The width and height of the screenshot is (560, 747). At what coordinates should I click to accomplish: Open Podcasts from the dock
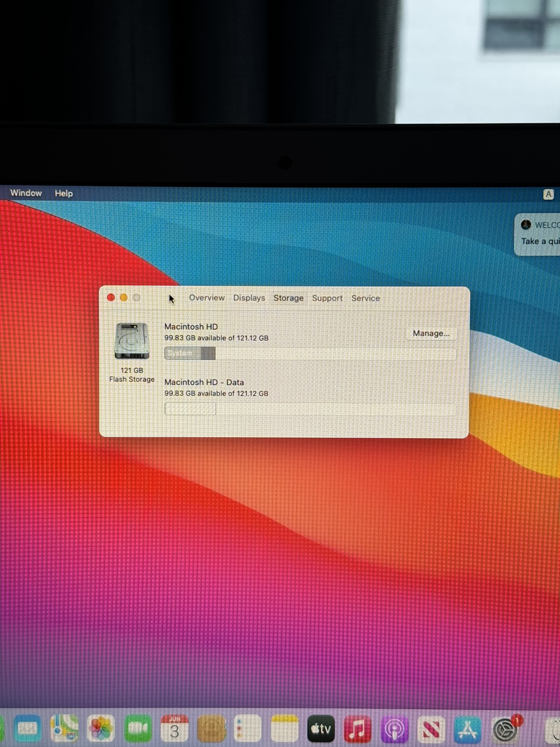[x=394, y=728]
